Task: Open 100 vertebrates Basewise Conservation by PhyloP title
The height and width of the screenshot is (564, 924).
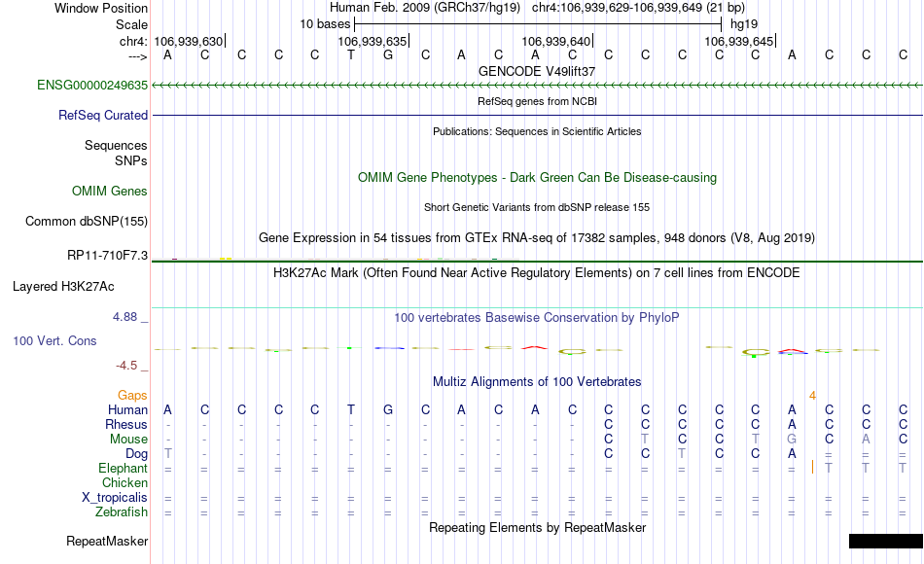Action: coord(537,318)
